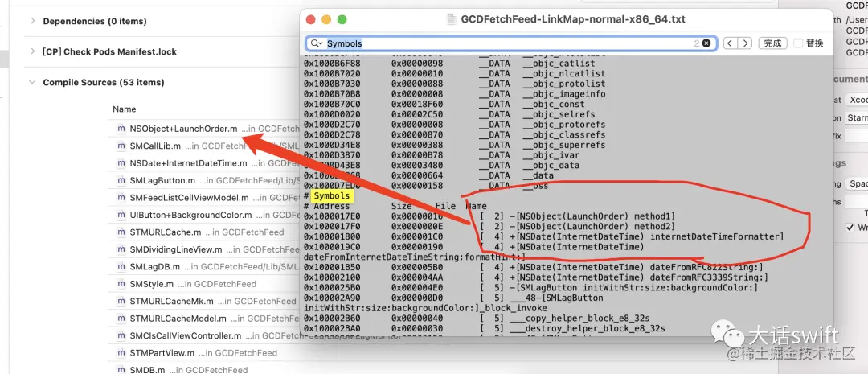This screenshot has width=868, height=374.
Task: Click the ___destroy_helper_block_e8_32s line
Action: tap(485, 329)
